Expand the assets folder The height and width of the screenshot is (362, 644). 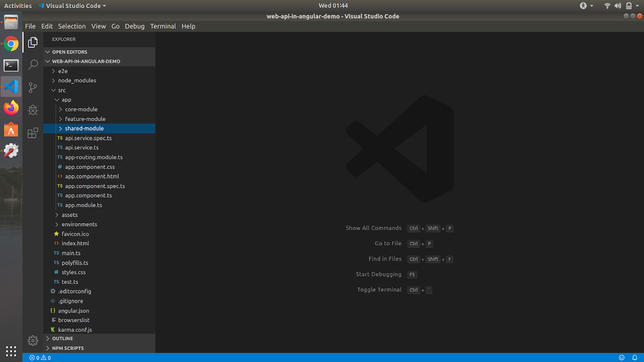[x=99, y=215]
